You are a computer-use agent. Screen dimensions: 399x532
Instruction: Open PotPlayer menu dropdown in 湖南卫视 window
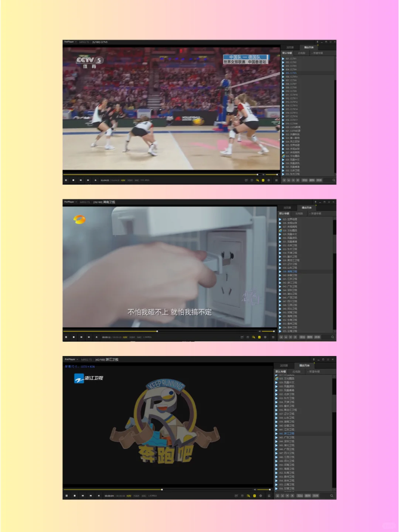(x=70, y=202)
